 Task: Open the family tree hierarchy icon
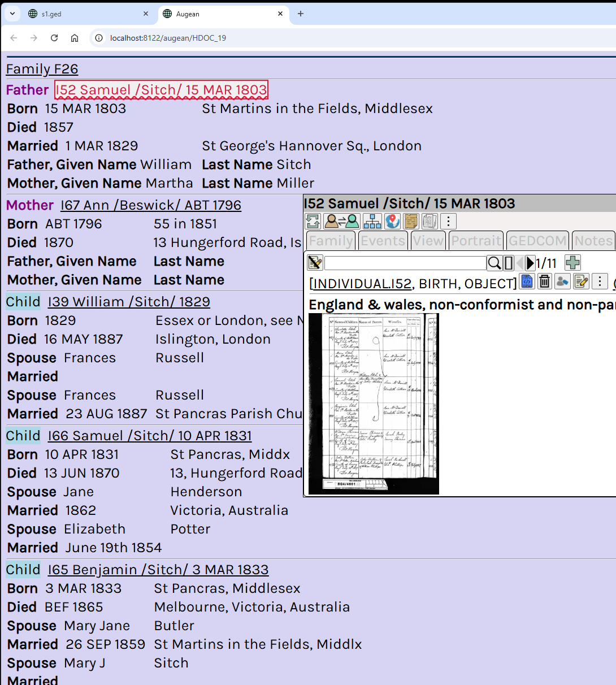tap(372, 221)
